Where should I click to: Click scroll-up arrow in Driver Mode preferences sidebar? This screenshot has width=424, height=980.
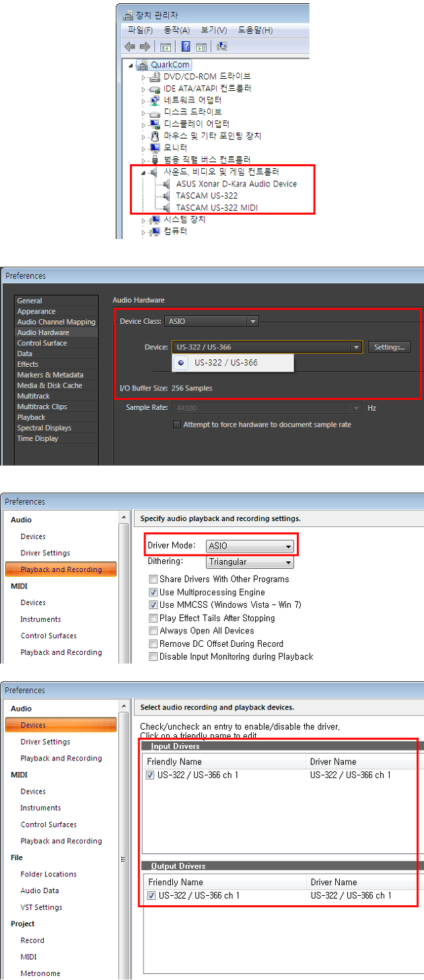(x=124, y=517)
